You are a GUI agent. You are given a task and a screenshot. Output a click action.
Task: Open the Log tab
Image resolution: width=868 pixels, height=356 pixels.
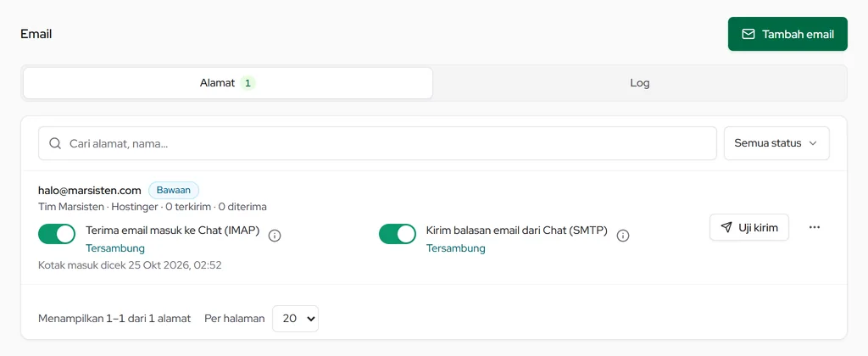[639, 83]
